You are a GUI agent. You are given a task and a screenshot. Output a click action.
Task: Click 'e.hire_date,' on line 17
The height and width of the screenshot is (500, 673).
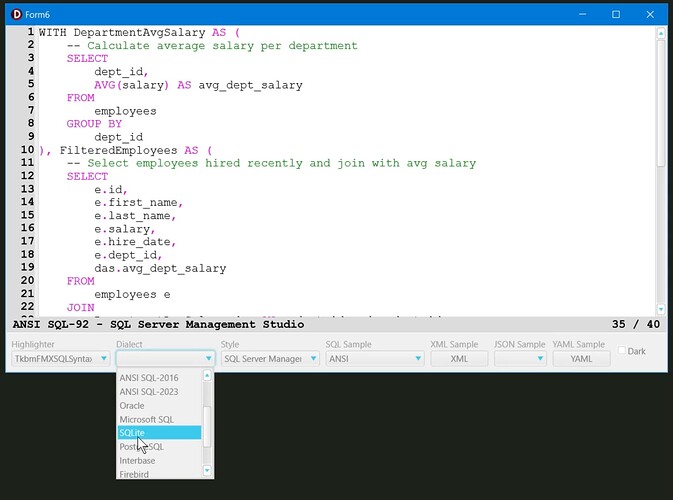point(135,242)
